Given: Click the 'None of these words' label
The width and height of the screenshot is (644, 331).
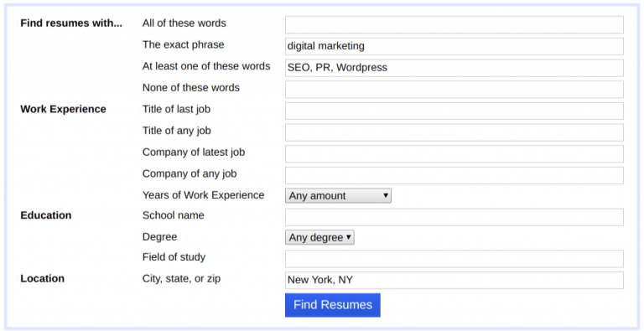Looking at the screenshot, I should (191, 87).
